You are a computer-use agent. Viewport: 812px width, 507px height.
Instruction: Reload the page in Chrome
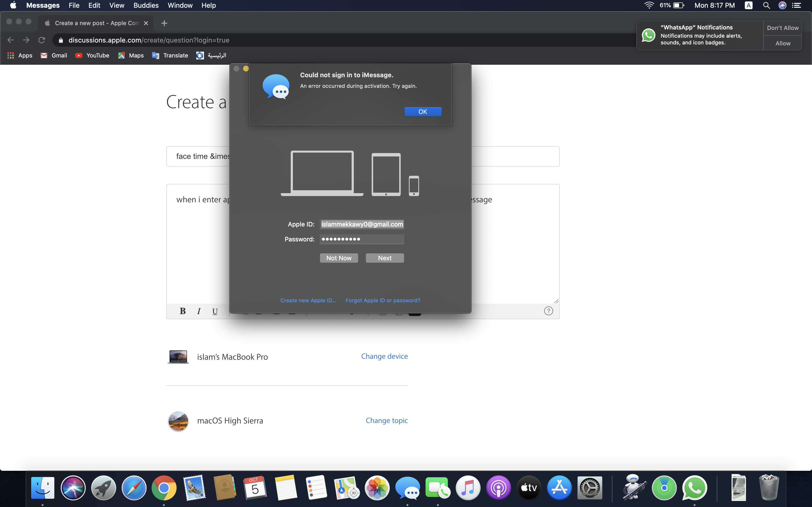click(x=42, y=40)
